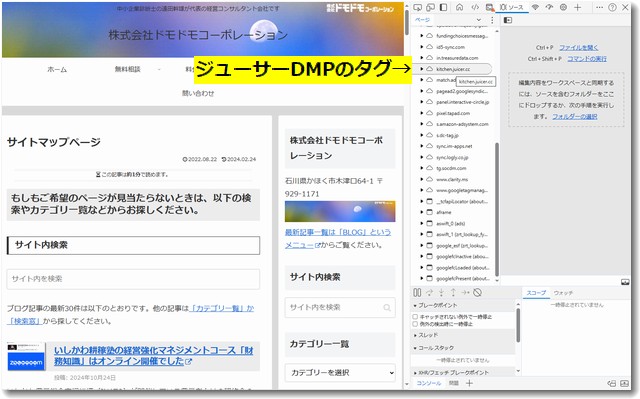The width and height of the screenshot is (640, 399).
Task: Open the 問題 drawer tab
Action: click(453, 383)
